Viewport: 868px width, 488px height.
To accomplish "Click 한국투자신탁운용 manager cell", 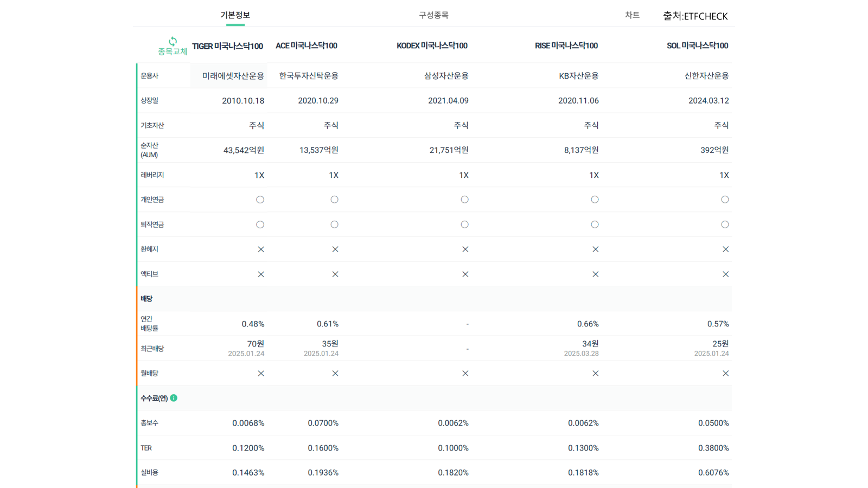I will tap(309, 76).
